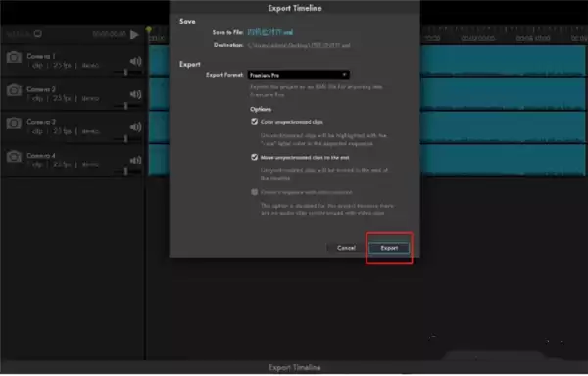Screen dimensions: 588x376
Task: Click the Camera 4 camera icon
Action: pyautogui.click(x=14, y=156)
